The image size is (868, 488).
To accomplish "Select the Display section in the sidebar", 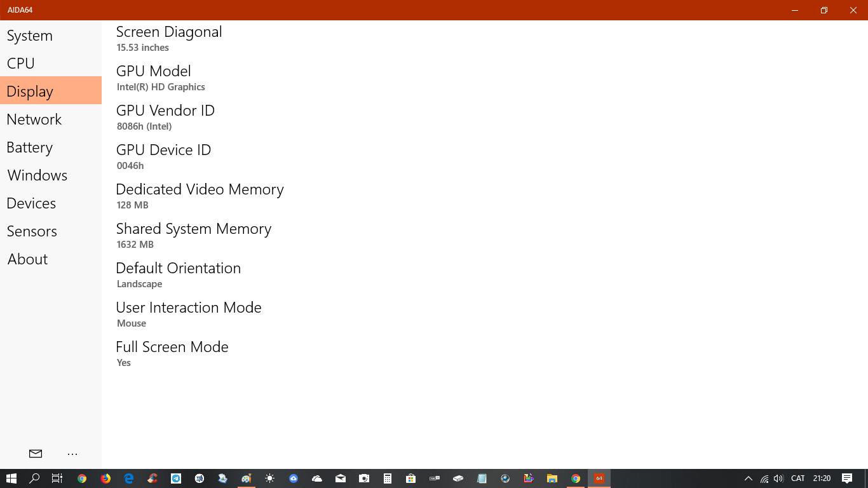I will coord(51,91).
